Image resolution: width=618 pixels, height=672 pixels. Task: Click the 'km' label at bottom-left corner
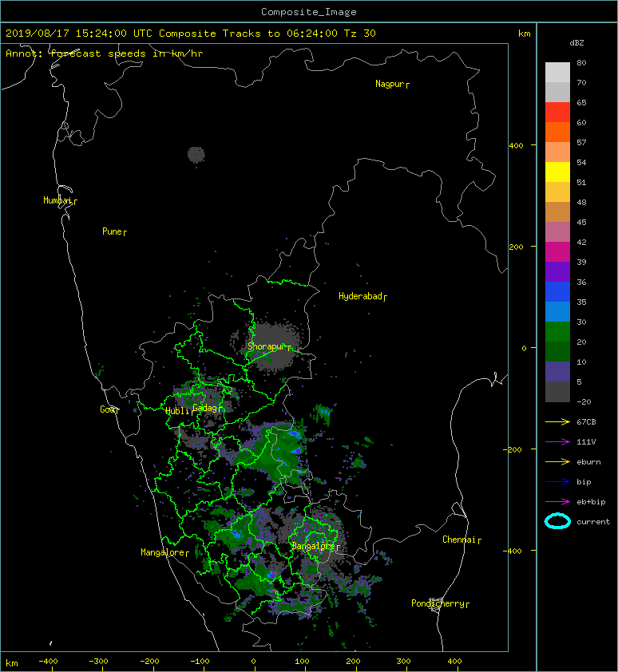(x=12, y=663)
